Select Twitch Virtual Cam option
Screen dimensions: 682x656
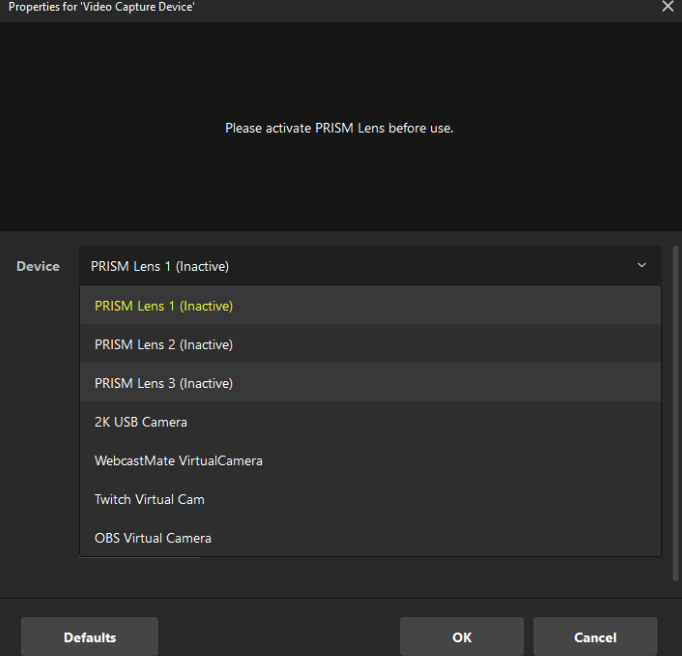(149, 499)
